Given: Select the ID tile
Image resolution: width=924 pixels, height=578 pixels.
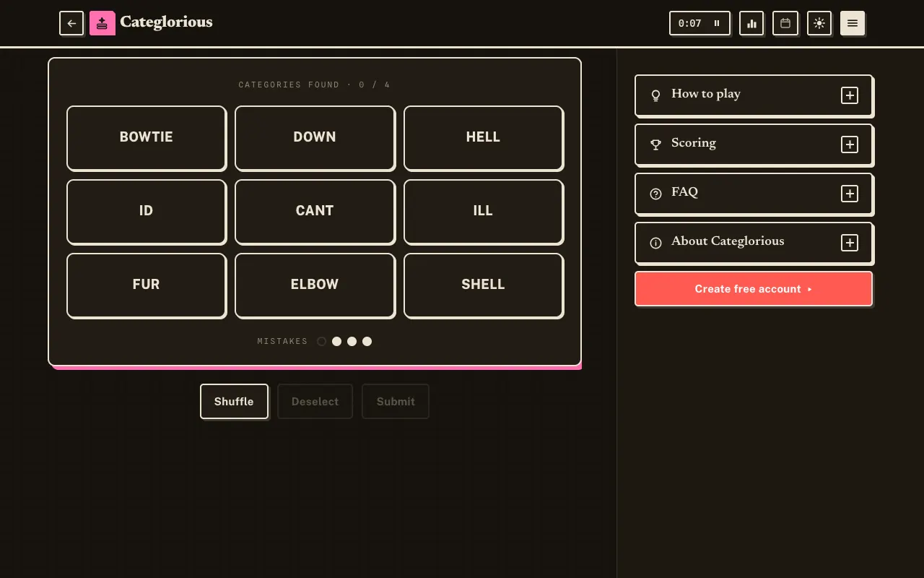Looking at the screenshot, I should (x=147, y=212).
